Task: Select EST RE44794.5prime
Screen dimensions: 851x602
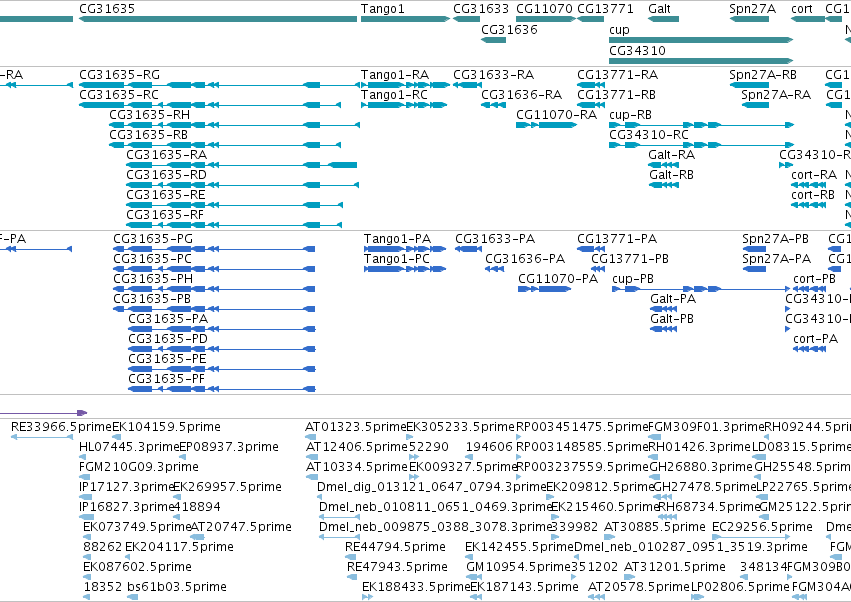Action: click(x=395, y=547)
